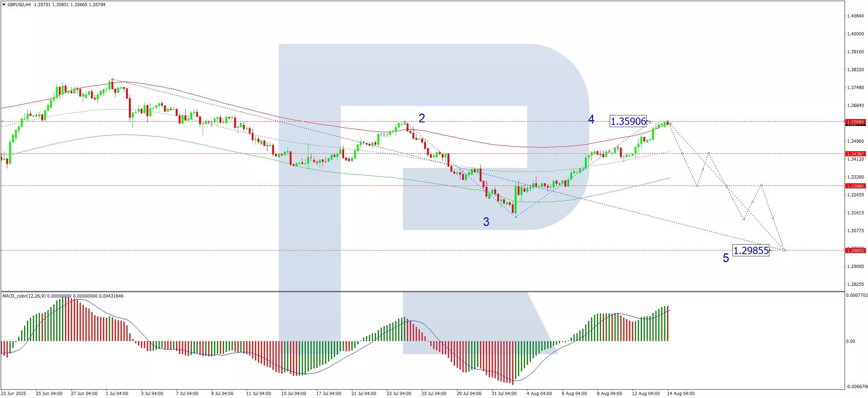Image resolution: width=868 pixels, height=398 pixels.
Task: Select the wave label 2
Action: tap(422, 118)
